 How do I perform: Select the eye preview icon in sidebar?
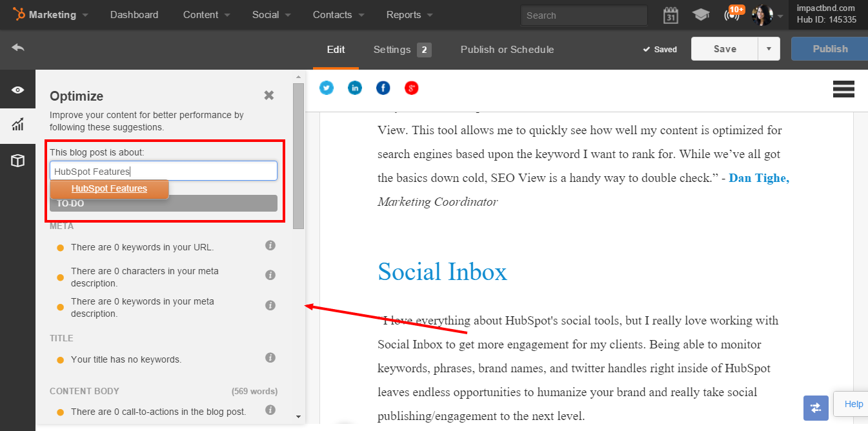(17, 90)
